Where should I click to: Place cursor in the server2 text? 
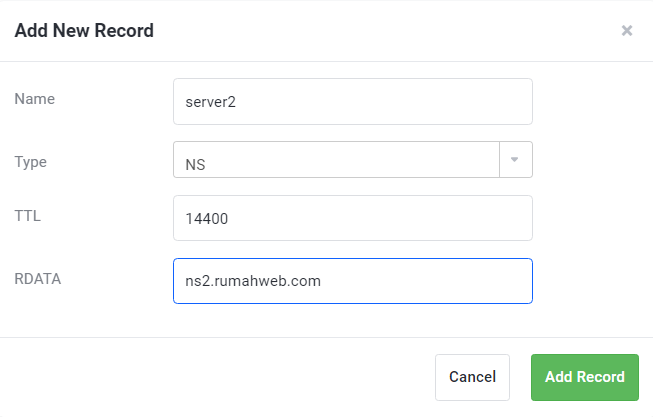tap(210, 102)
